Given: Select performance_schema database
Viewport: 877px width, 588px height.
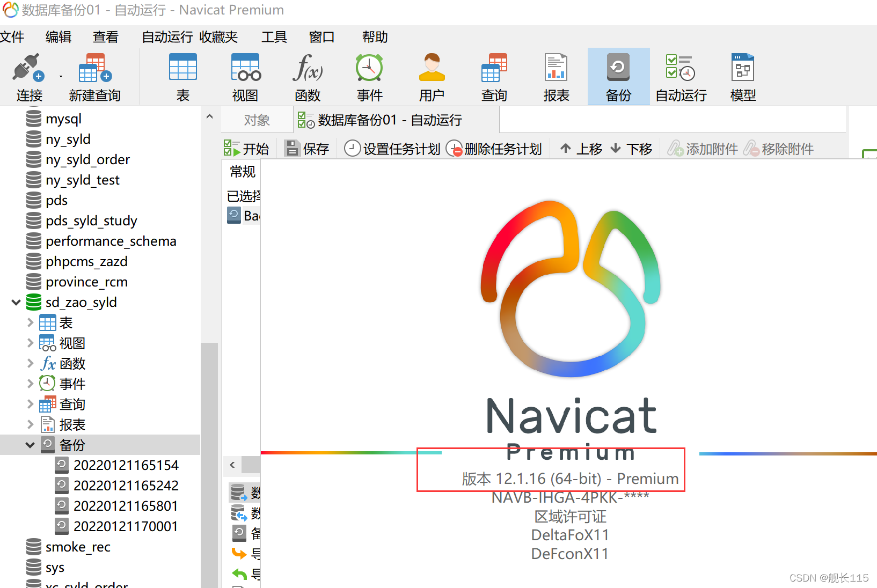Looking at the screenshot, I should click(111, 241).
